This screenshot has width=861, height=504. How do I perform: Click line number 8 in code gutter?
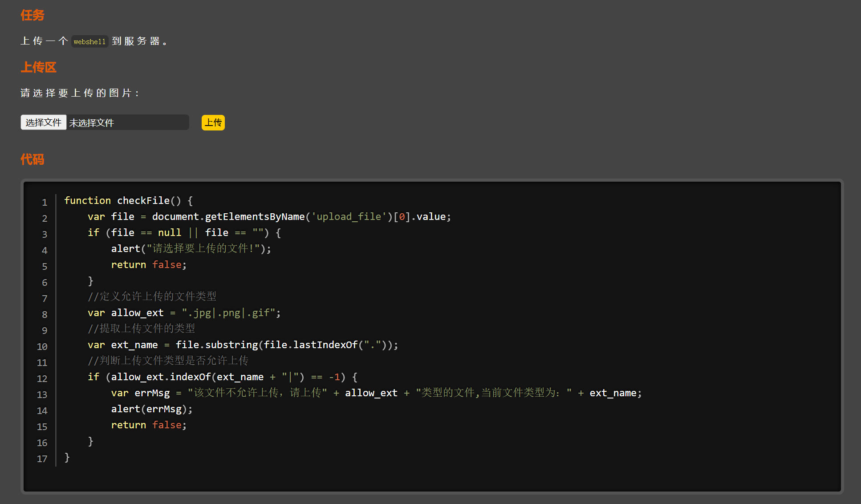pos(45,314)
